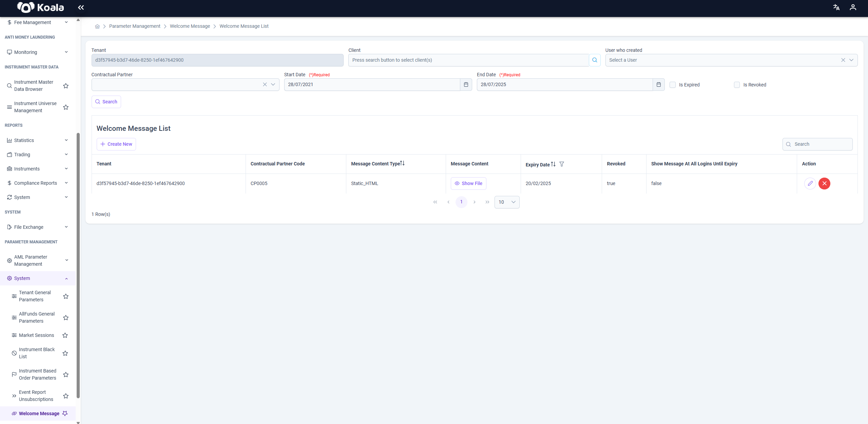The width and height of the screenshot is (868, 424).
Task: Sort by Expiry Date column
Action: [x=553, y=164]
